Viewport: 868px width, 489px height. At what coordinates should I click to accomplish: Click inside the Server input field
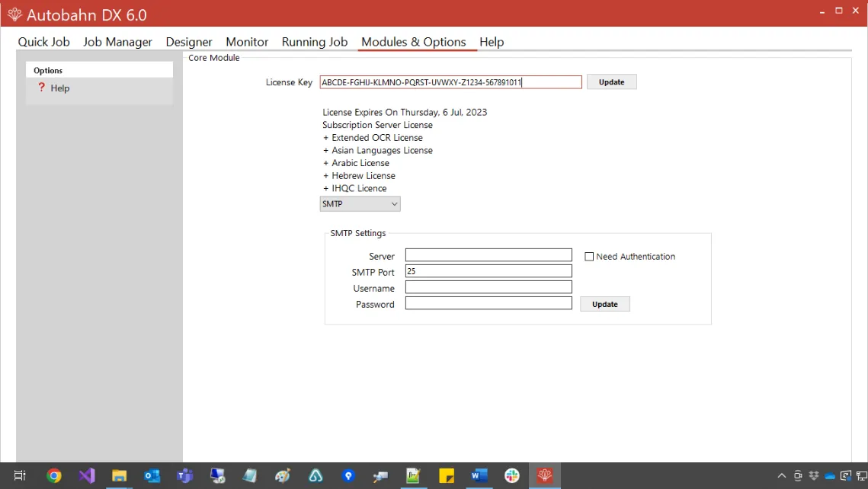click(x=488, y=254)
